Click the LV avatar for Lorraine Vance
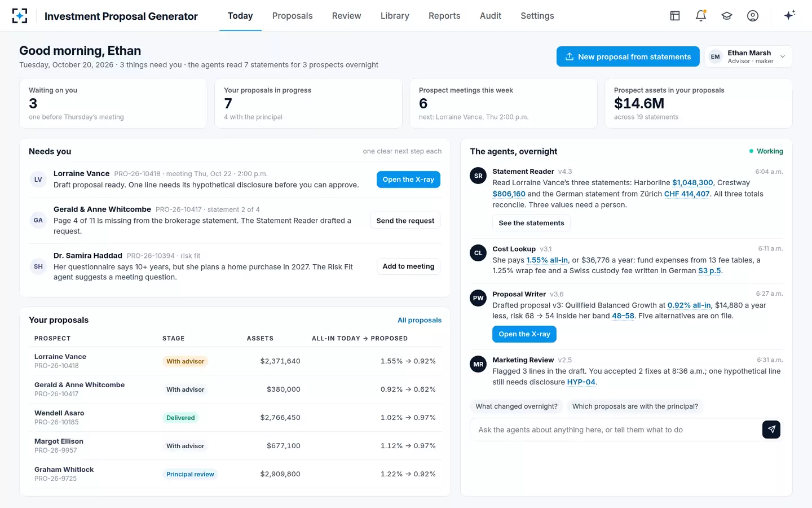 38,179
